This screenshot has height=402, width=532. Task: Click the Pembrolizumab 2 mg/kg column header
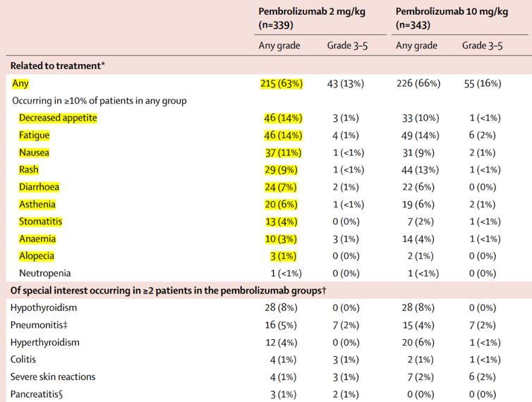310,18
